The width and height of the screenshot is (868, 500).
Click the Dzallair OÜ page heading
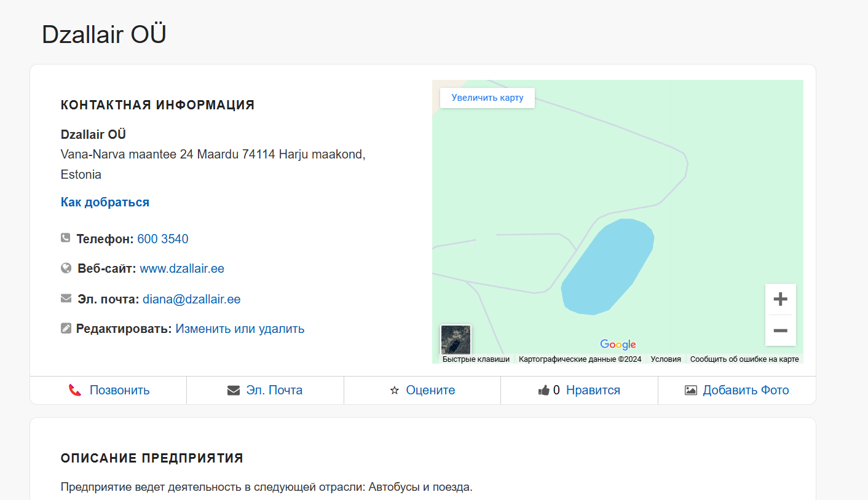pyautogui.click(x=104, y=34)
